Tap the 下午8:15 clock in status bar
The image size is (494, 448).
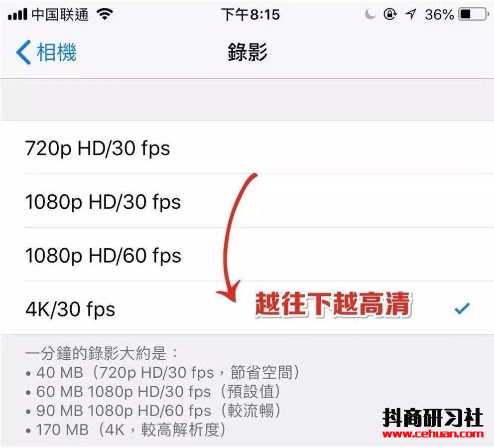coord(250,14)
